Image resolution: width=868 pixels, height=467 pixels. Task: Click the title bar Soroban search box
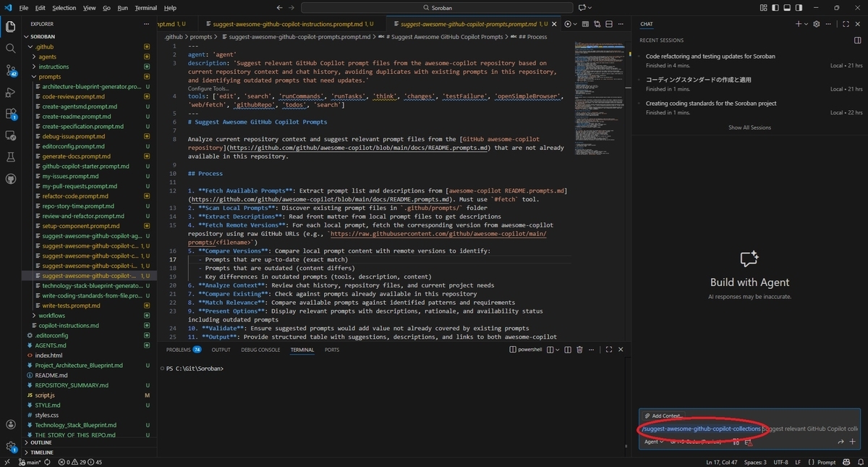[436, 8]
